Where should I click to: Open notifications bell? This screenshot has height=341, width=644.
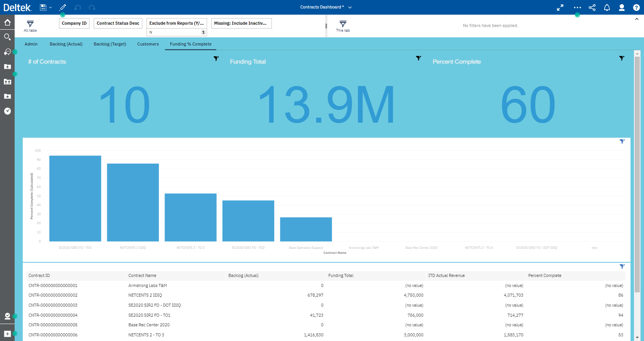pos(607,7)
